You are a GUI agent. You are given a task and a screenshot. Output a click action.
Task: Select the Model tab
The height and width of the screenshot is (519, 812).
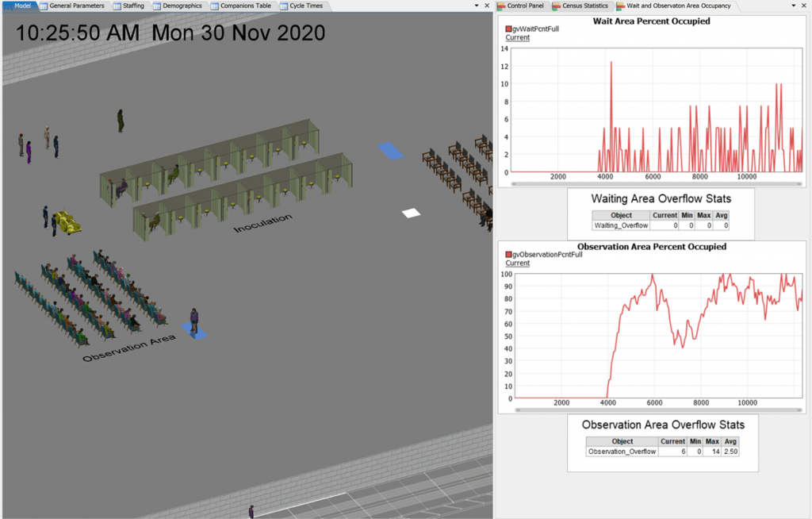[21, 5]
